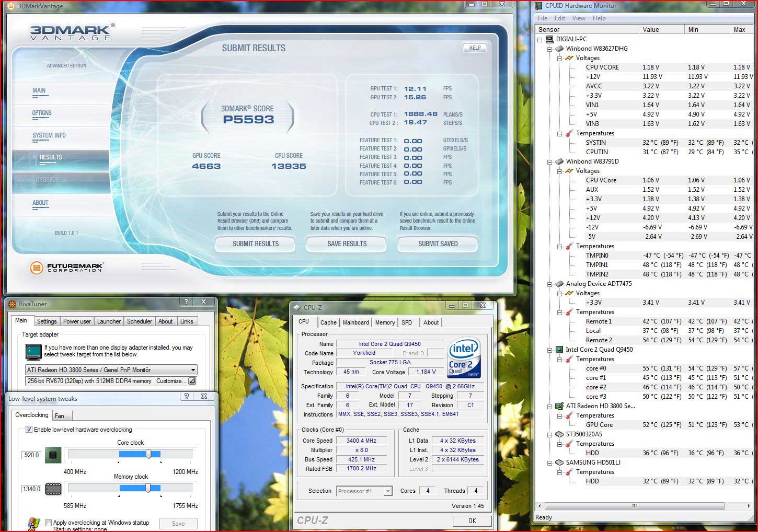Image resolution: width=758 pixels, height=532 pixels.
Task: Click the RivaTuner gear icon in title bar
Action: click(13, 304)
